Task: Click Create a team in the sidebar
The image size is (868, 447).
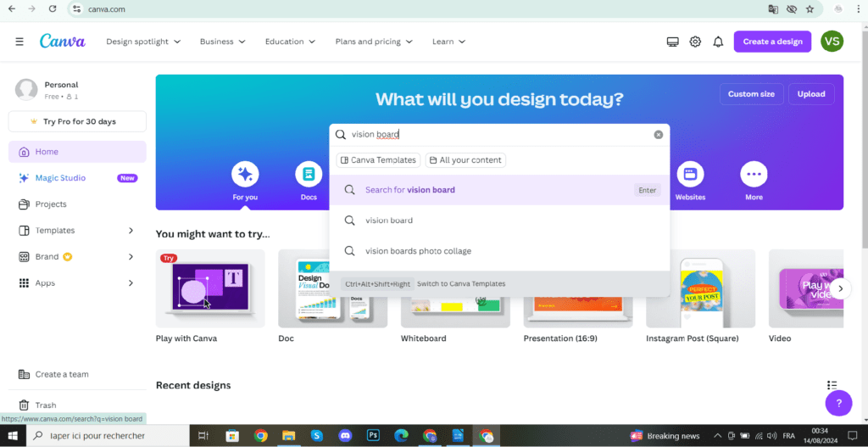Action: (77, 374)
